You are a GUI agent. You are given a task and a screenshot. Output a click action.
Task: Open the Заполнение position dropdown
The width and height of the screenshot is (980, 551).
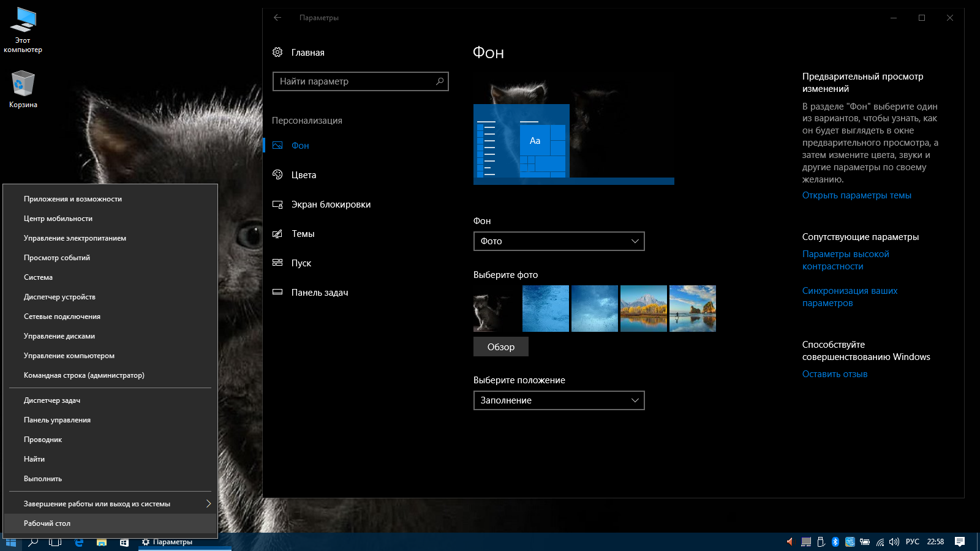(559, 400)
